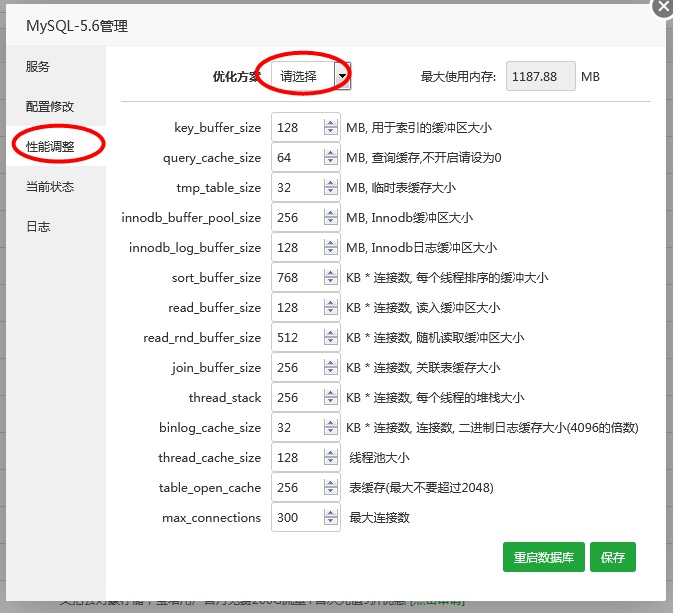Click the max_connections input field
This screenshot has height=613, width=673.
click(306, 518)
